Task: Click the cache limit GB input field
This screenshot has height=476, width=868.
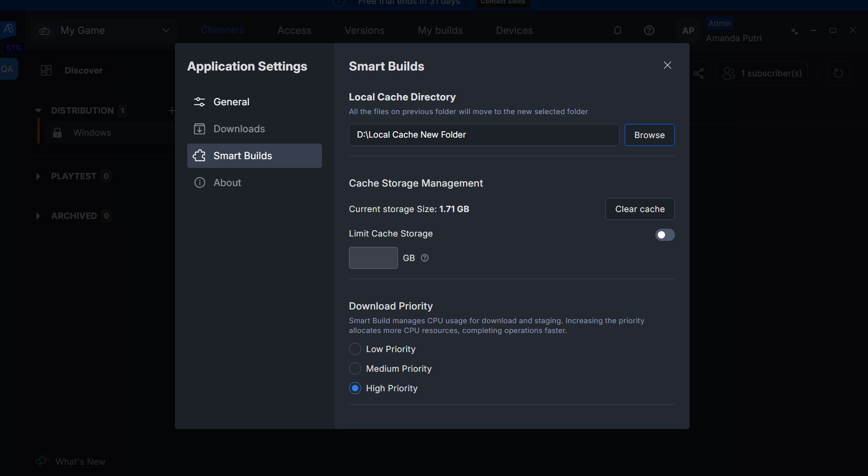Action: (x=373, y=258)
